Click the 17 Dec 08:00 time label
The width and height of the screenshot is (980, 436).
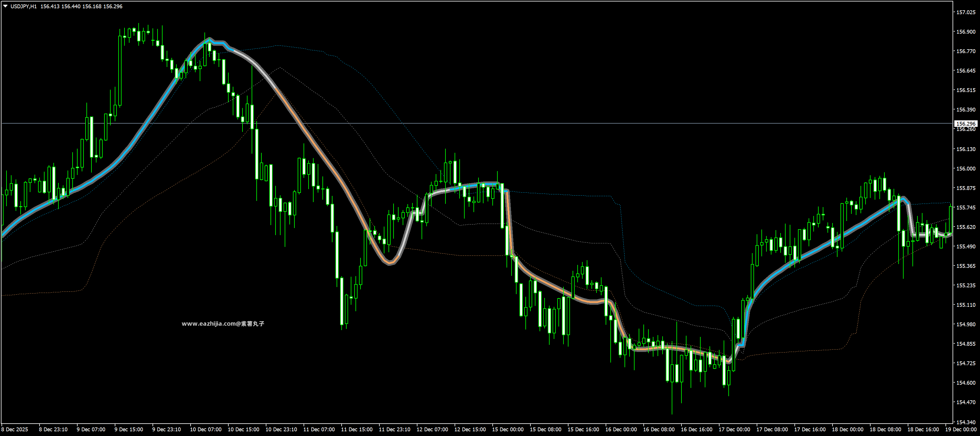[772, 430]
